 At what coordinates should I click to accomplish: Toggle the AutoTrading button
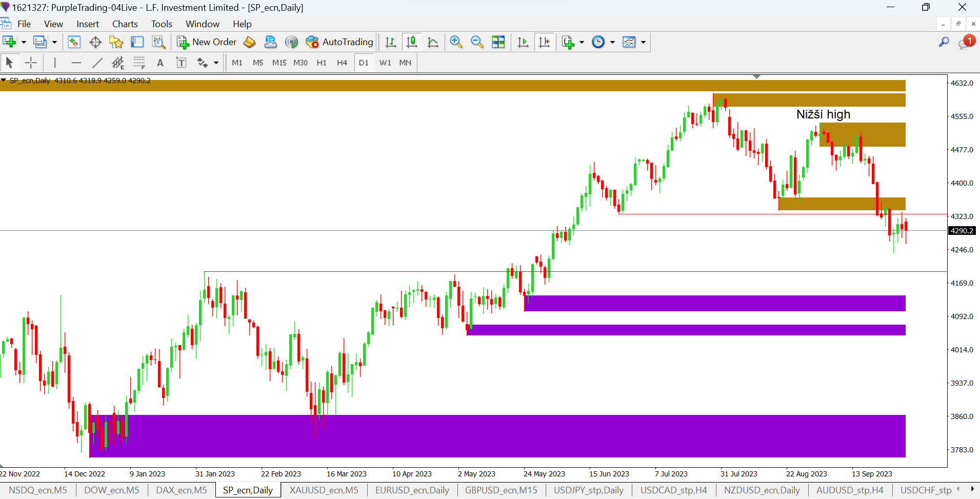(339, 42)
